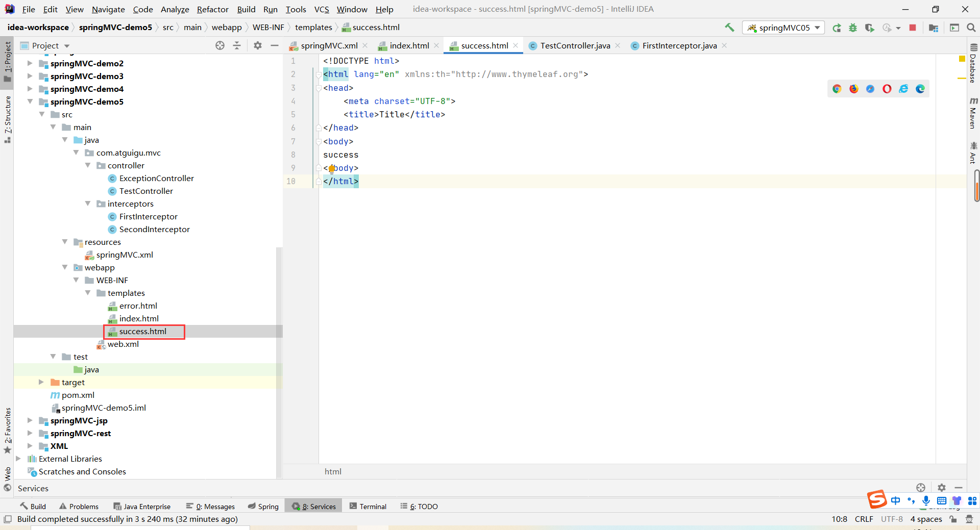Open the Navigate menu
Screen dimensions: 980x530
[x=108, y=9]
